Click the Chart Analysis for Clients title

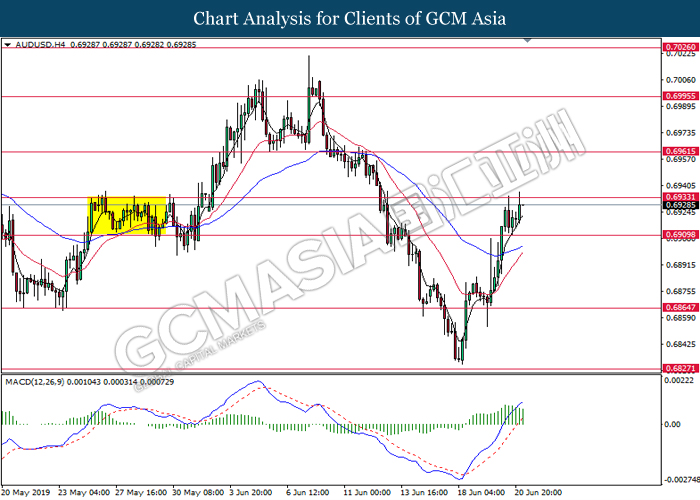pyautogui.click(x=350, y=19)
